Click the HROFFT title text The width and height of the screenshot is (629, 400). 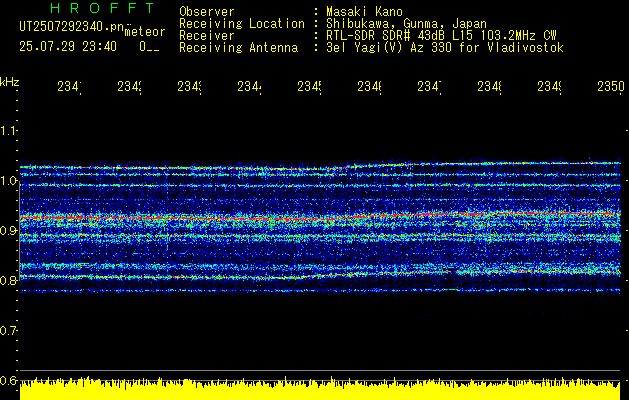(102, 8)
